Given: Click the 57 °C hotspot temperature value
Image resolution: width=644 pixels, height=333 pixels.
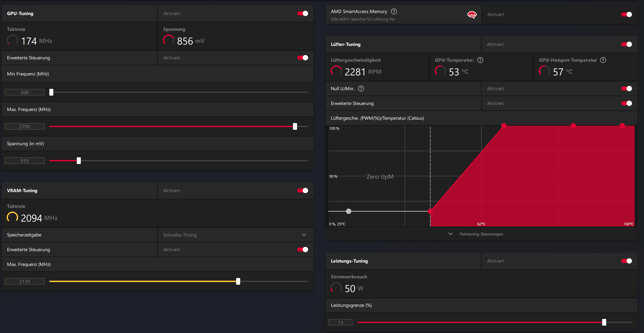Looking at the screenshot, I should click(563, 72).
